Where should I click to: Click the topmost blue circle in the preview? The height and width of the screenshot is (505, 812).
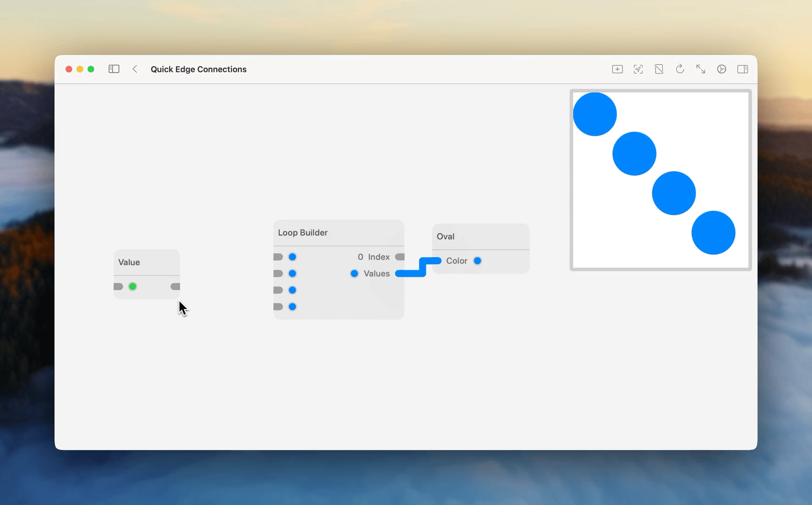point(594,113)
